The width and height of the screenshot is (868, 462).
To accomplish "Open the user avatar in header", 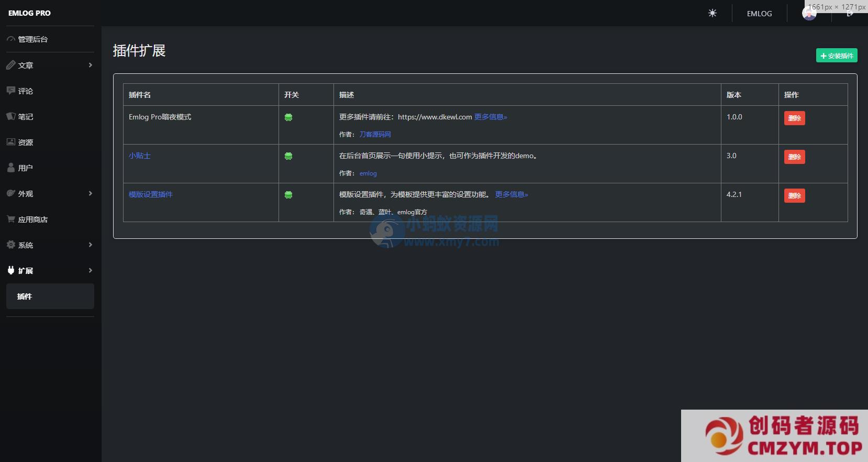I will pos(809,14).
